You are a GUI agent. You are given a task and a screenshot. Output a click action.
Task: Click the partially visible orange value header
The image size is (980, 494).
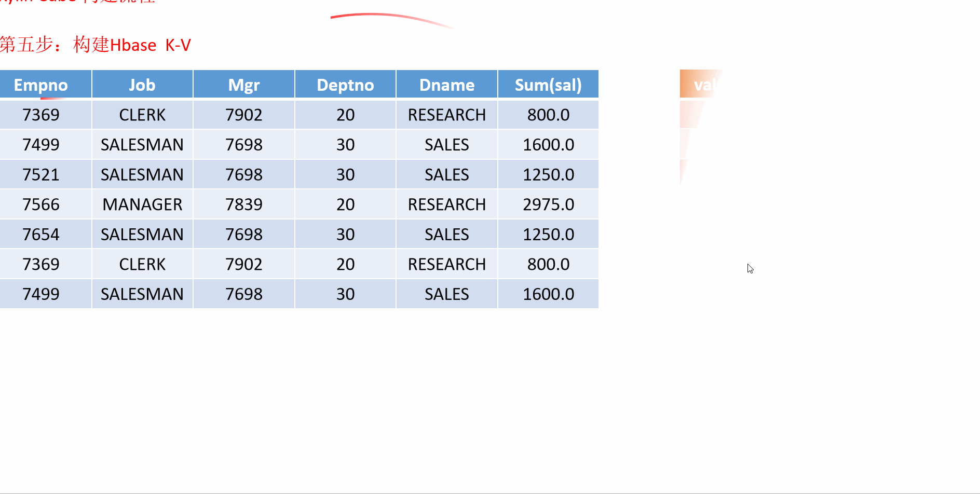(x=701, y=84)
